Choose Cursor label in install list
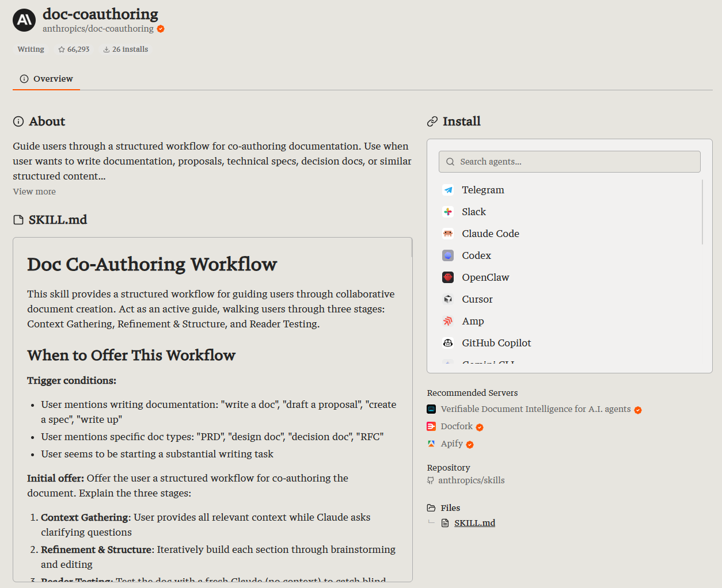Image resolution: width=722 pixels, height=588 pixels. pos(477,299)
